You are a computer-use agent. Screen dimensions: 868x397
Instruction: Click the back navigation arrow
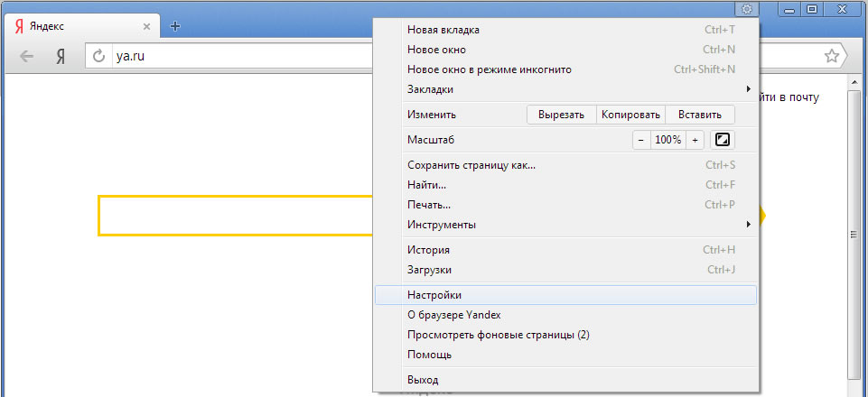point(26,56)
